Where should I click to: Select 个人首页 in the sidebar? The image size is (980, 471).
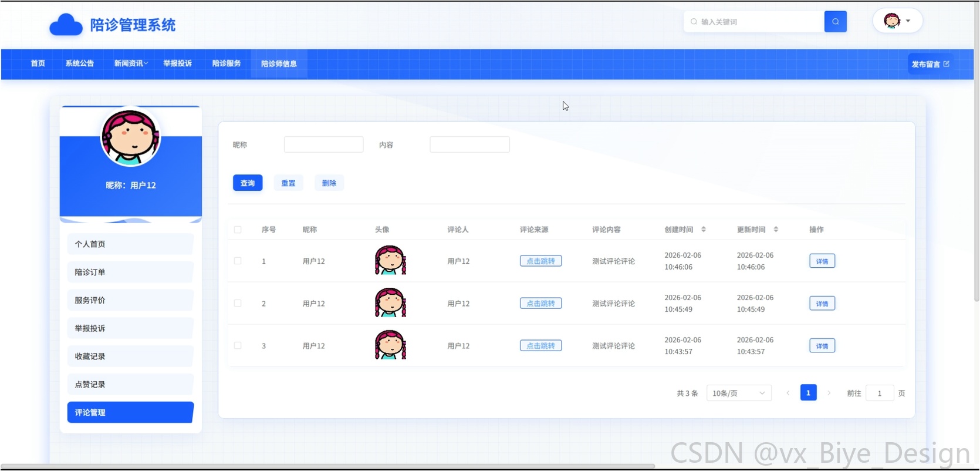(130, 244)
